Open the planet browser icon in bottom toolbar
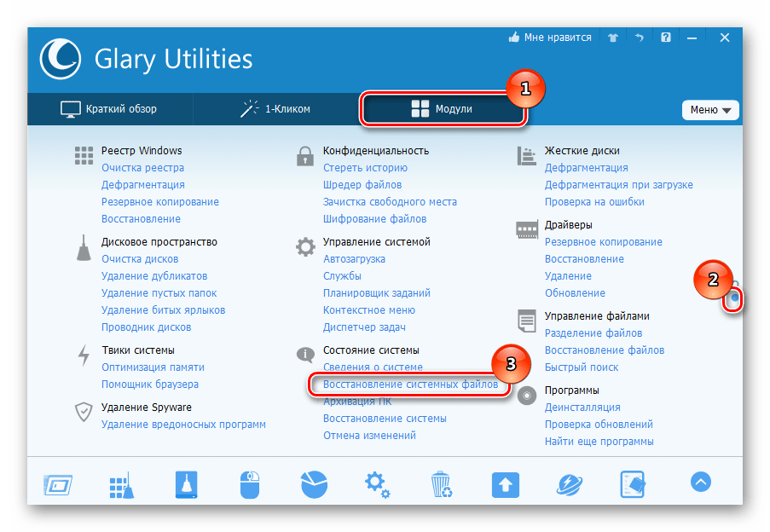Screen dimensions: 770x532 [569, 485]
